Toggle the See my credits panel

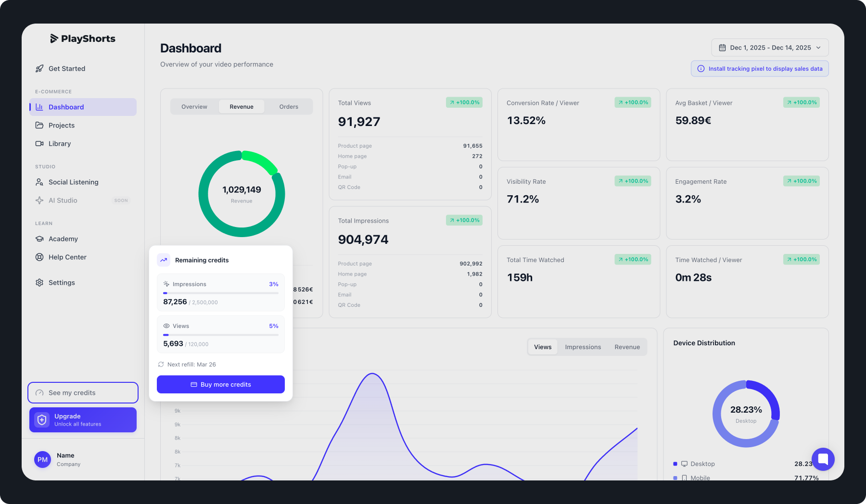pos(83,393)
